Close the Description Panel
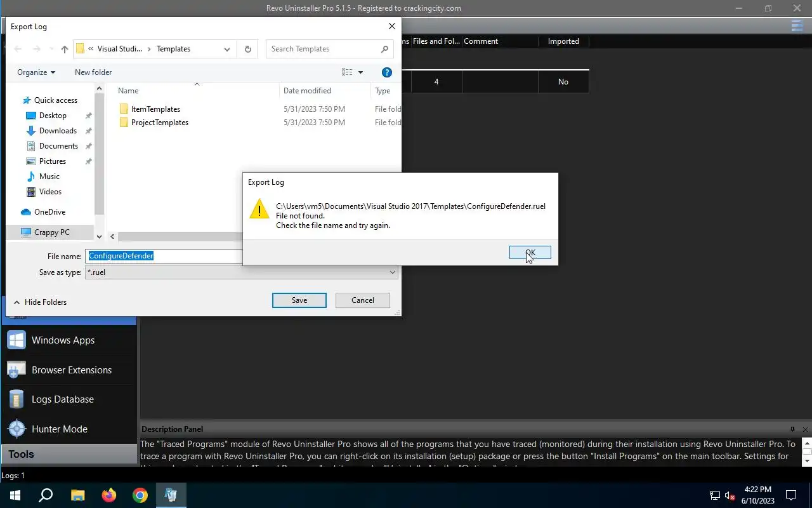The height and width of the screenshot is (508, 812). [x=805, y=430]
